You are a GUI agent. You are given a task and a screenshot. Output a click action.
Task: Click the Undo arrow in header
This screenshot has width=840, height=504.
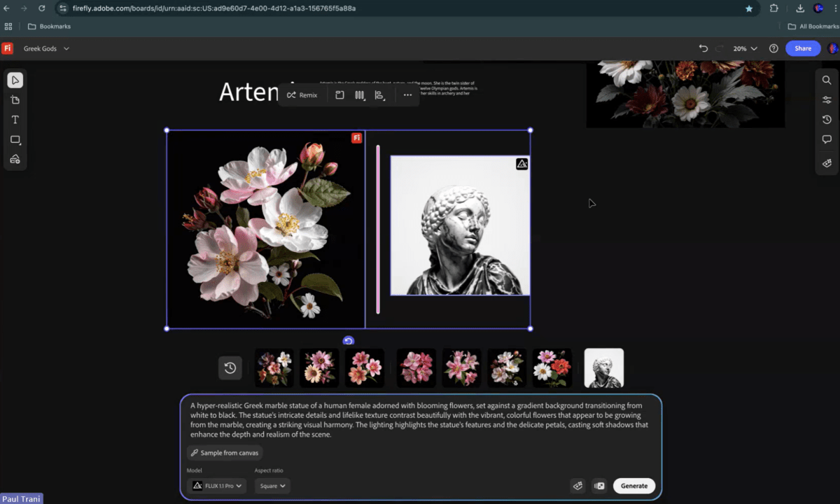(x=703, y=48)
